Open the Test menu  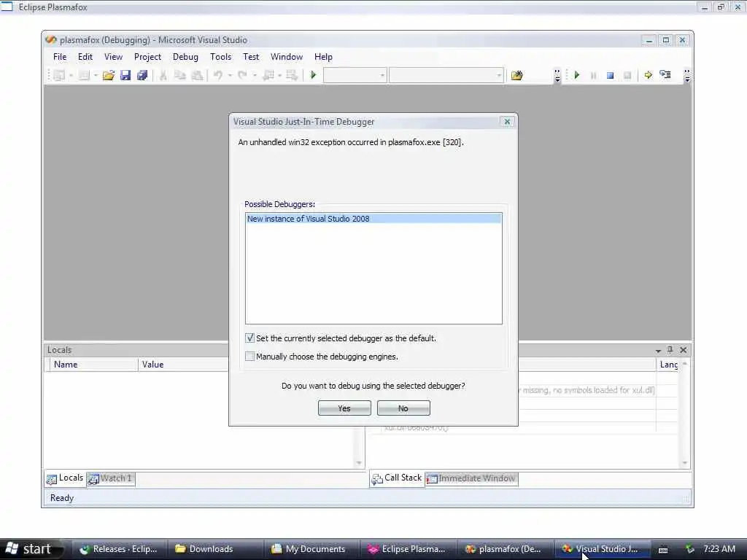(251, 57)
